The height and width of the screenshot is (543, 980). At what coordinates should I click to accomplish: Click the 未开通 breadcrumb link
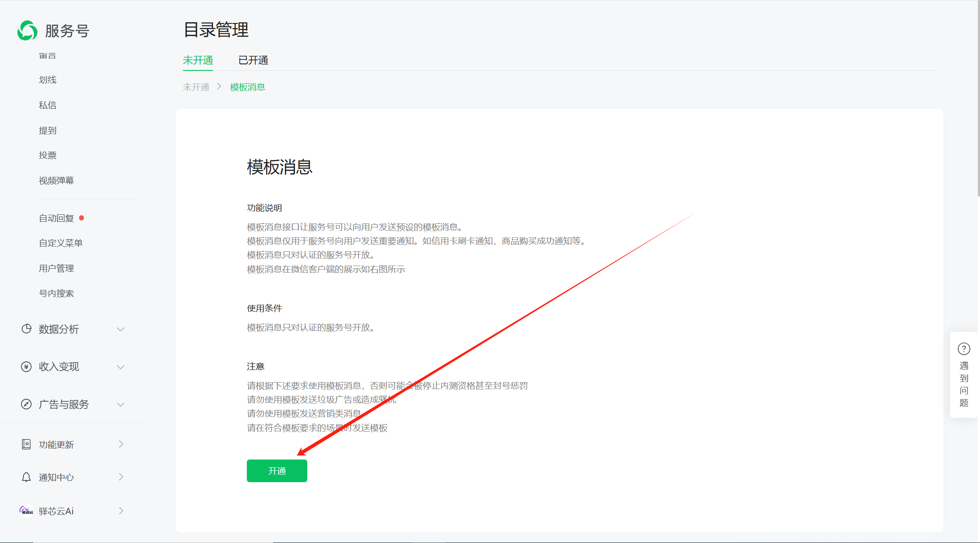196,87
